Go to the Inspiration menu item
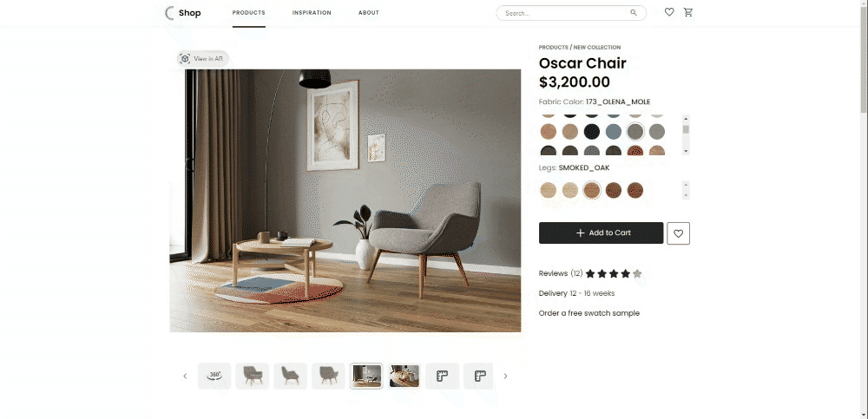868x419 pixels. tap(312, 13)
